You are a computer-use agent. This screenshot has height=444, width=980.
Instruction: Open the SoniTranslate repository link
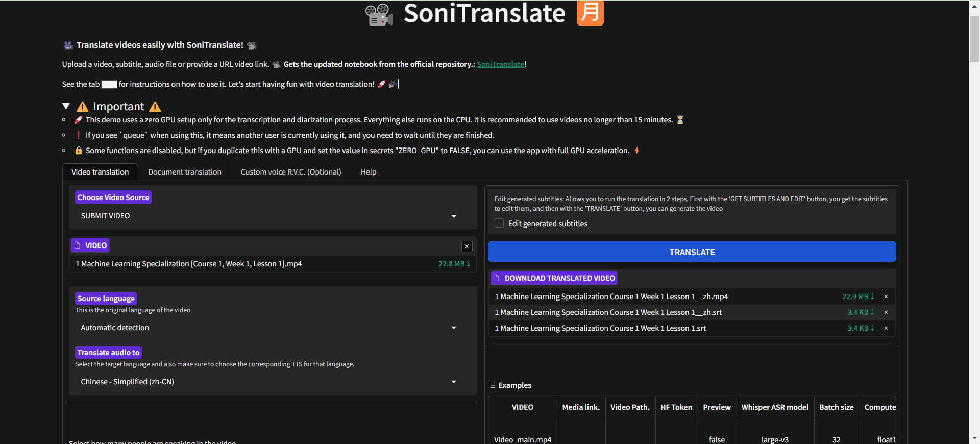(500, 64)
